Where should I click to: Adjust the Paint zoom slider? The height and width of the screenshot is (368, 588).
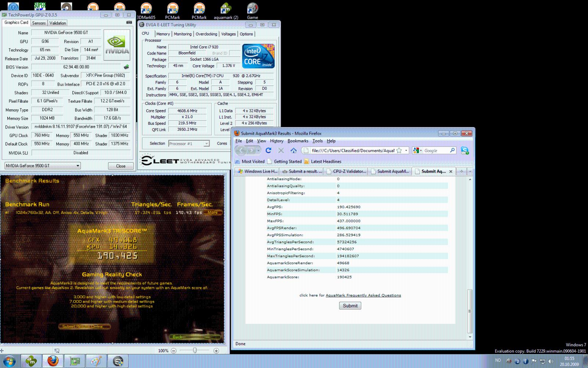(195, 351)
